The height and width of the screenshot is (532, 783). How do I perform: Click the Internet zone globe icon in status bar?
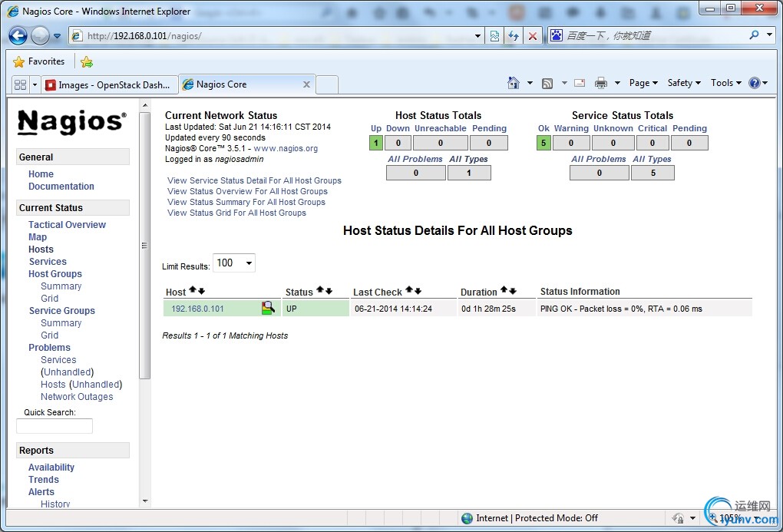click(467, 518)
